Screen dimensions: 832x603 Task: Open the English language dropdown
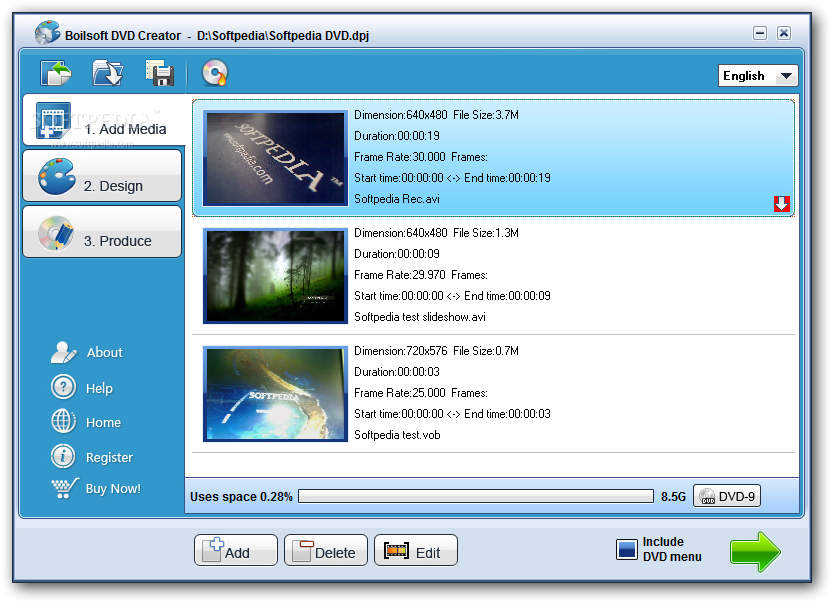(757, 76)
